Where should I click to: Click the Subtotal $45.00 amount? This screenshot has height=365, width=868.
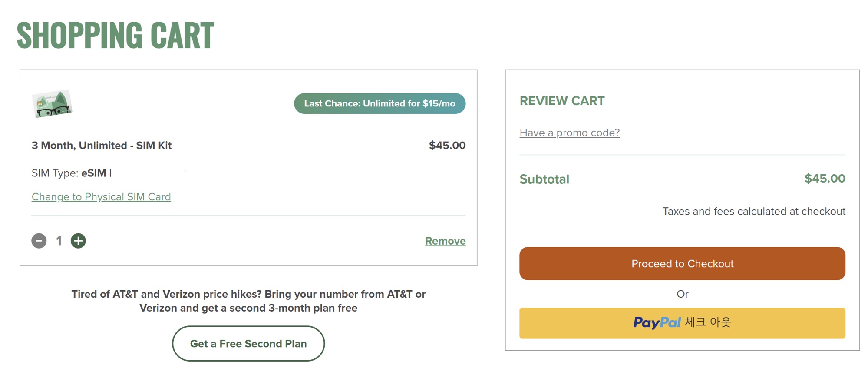[x=825, y=179]
